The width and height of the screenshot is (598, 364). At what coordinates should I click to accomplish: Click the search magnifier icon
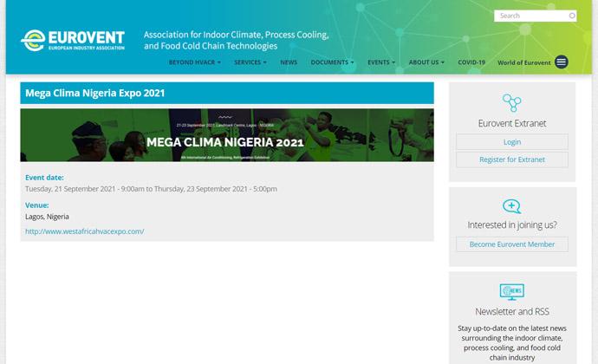point(572,16)
